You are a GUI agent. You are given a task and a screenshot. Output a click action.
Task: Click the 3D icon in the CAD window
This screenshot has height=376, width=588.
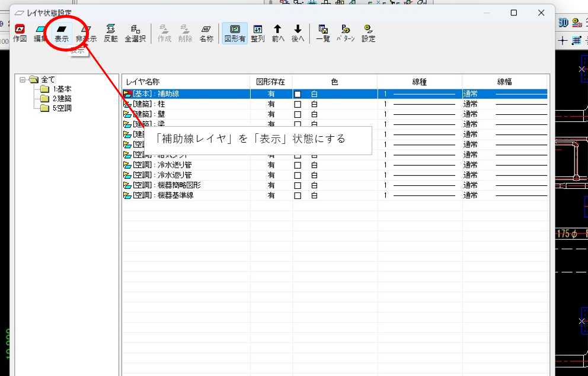[563, 23]
